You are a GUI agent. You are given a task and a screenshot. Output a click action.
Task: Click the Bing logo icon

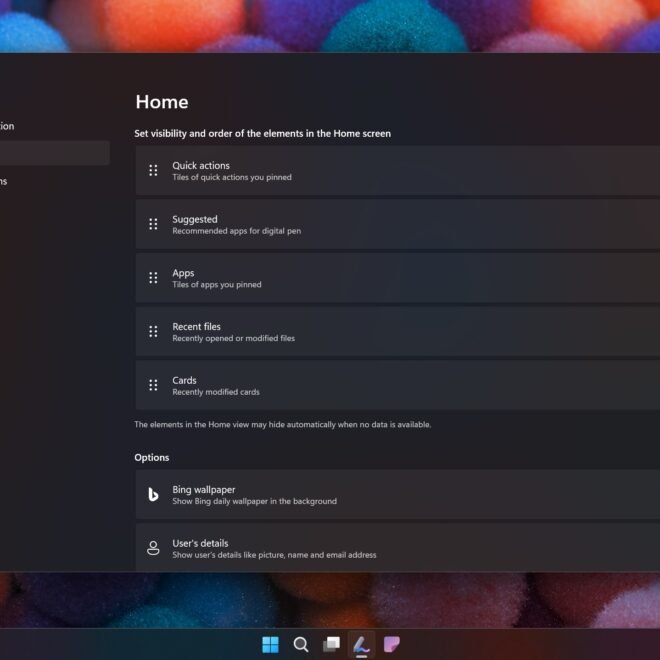(x=153, y=495)
